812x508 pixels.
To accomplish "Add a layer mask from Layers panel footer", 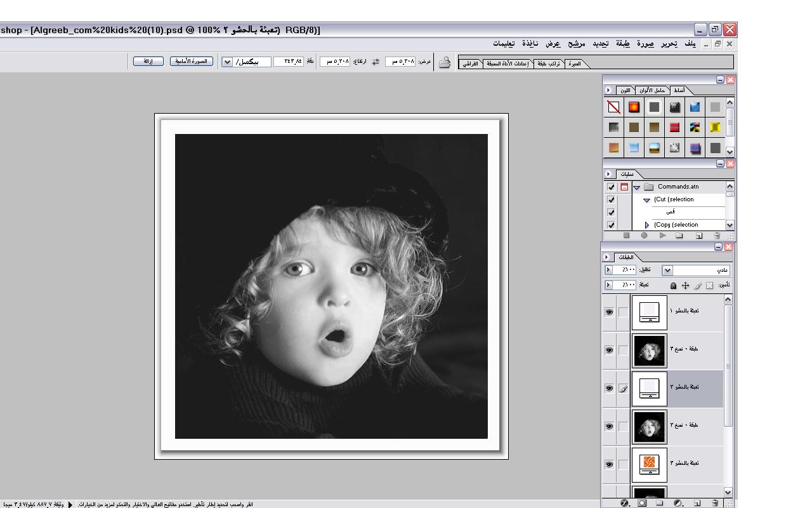I will click(x=642, y=503).
